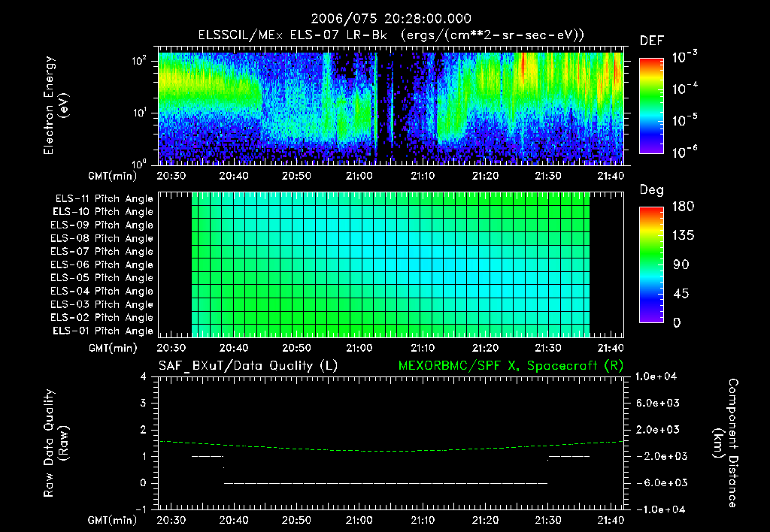This screenshot has width=770, height=532.
Task: Click the −1 tick on data quality axis
Action: [x=141, y=509]
